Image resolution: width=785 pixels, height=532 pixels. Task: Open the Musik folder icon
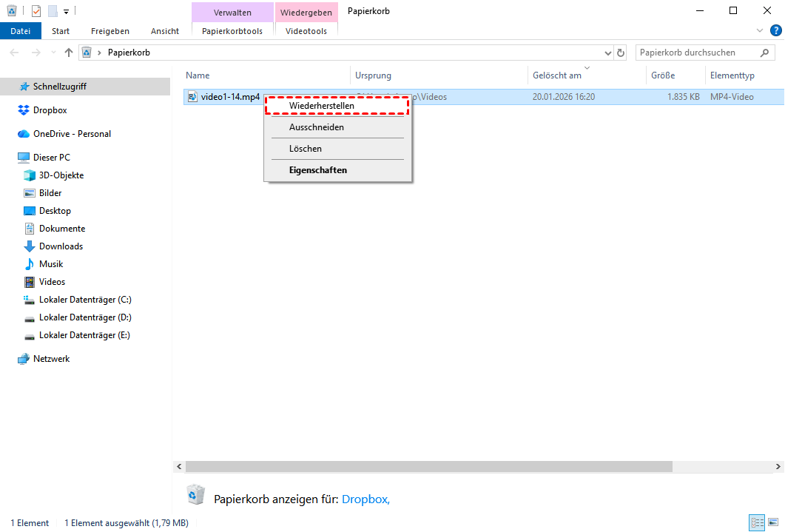[30, 264]
